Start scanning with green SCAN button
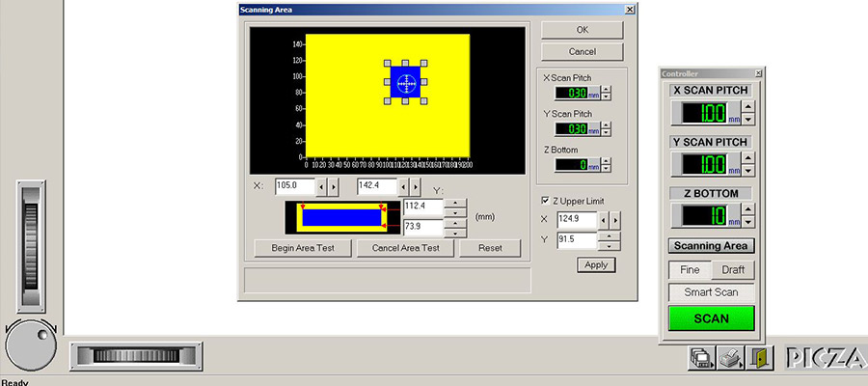Screen dimensions: 868x386 712,318
